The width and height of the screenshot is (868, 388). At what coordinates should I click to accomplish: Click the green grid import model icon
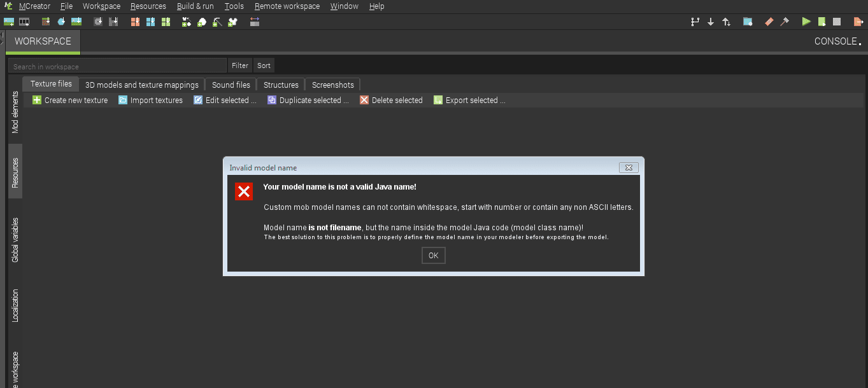166,22
